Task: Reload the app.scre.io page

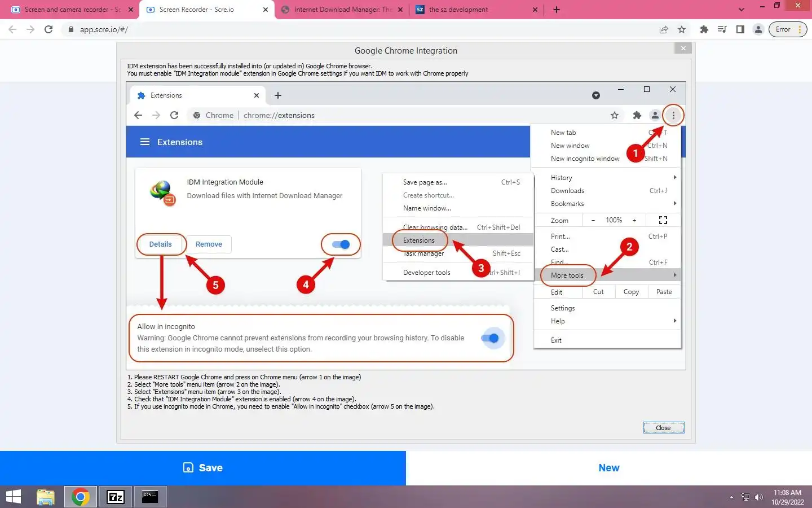Action: point(48,29)
